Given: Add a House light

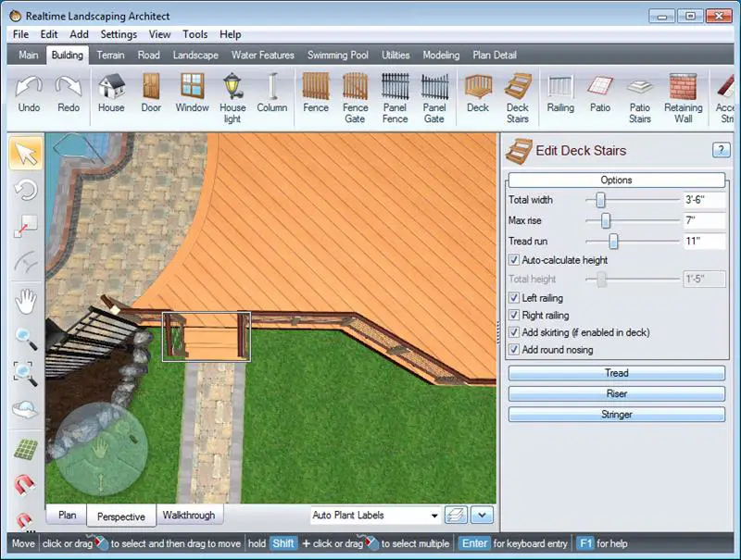Looking at the screenshot, I should (x=232, y=99).
